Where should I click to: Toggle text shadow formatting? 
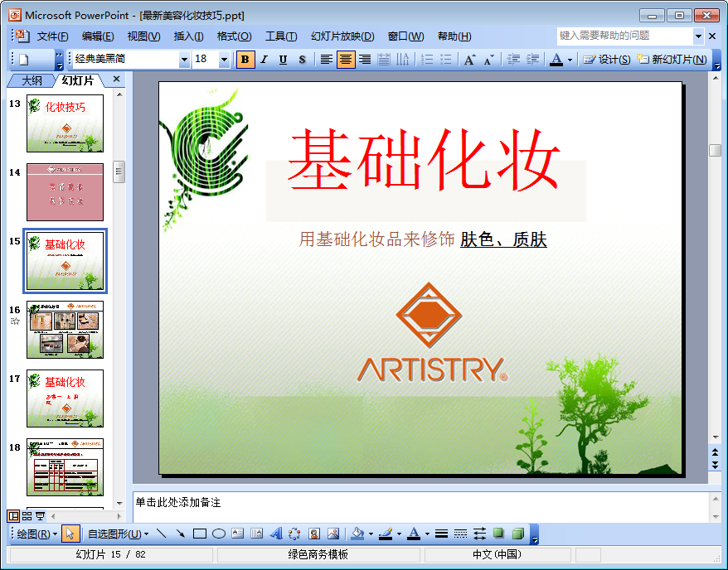click(303, 60)
